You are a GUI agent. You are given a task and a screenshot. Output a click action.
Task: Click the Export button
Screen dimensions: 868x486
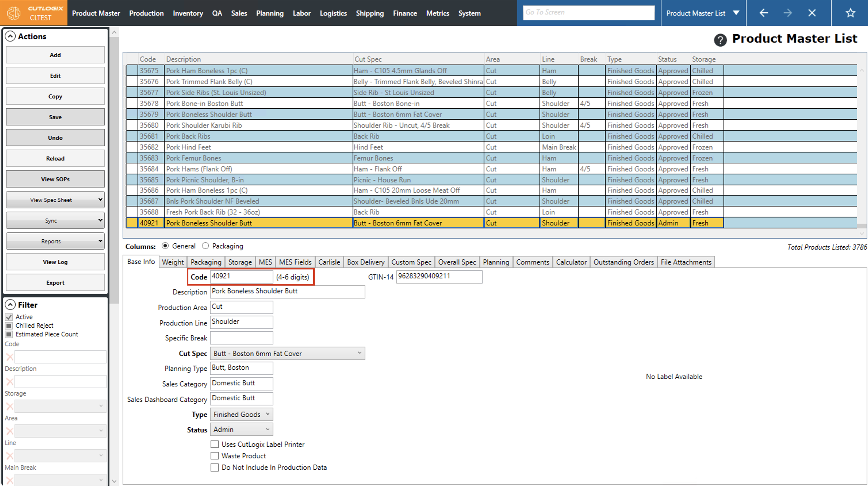[x=55, y=283]
